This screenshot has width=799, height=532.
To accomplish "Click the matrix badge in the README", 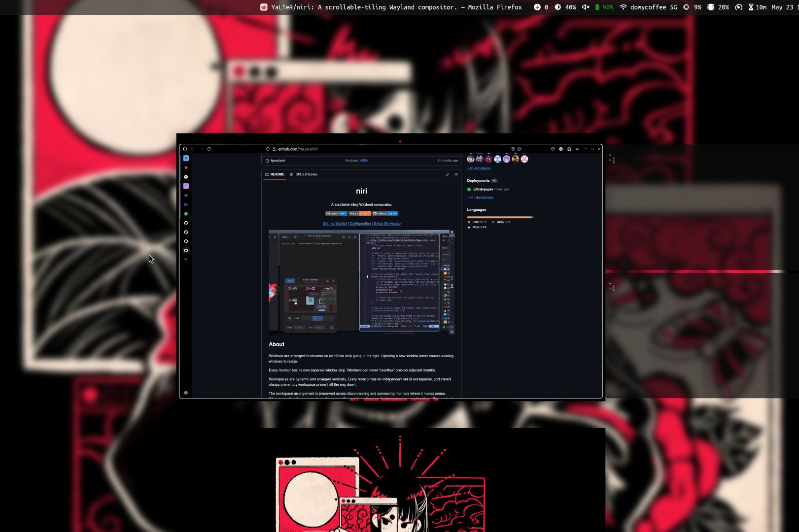I will (336, 213).
